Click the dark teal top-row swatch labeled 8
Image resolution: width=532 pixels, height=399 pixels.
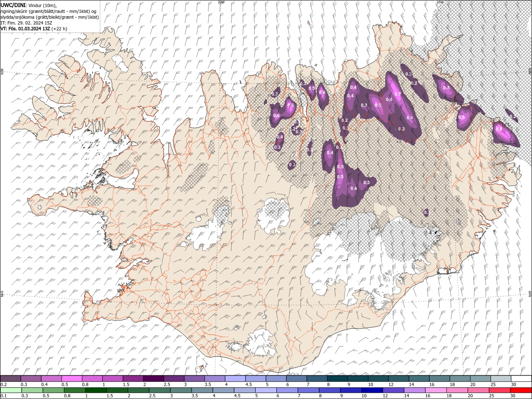point(337,379)
